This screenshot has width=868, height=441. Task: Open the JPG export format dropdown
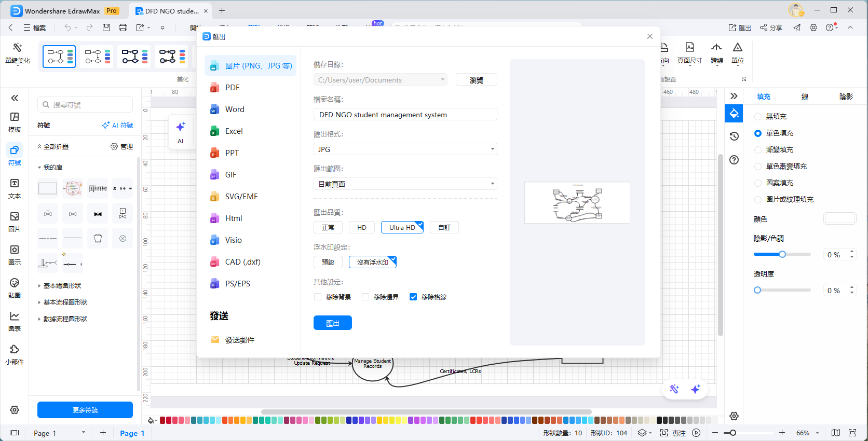405,149
